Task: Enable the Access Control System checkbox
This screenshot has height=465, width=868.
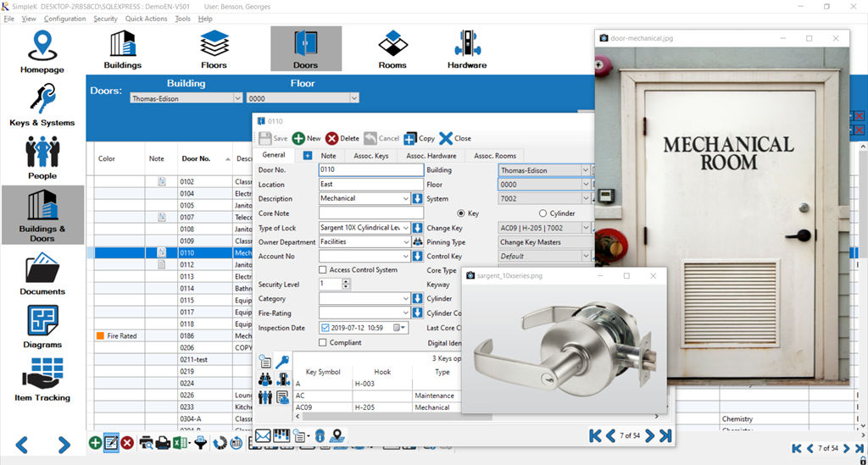Action: [x=323, y=270]
